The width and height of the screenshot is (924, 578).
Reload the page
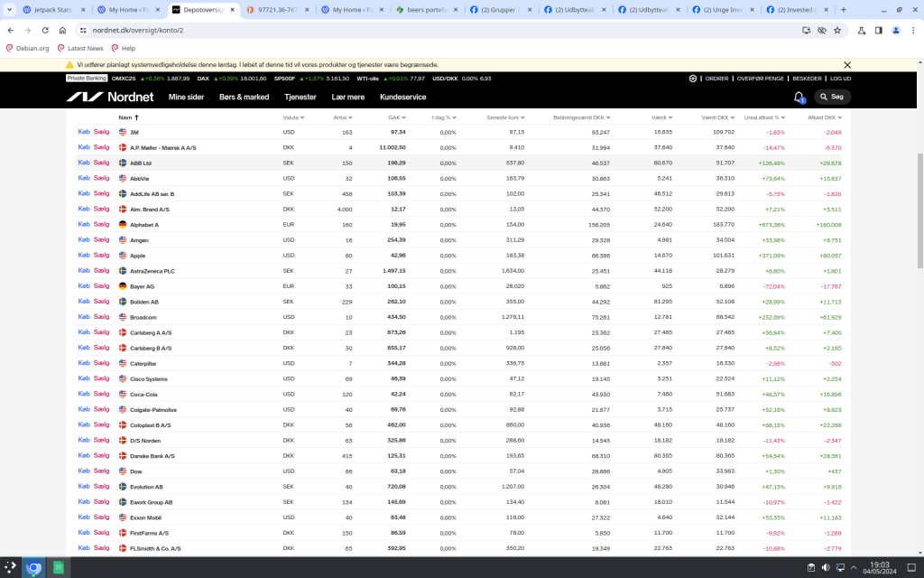point(44,30)
